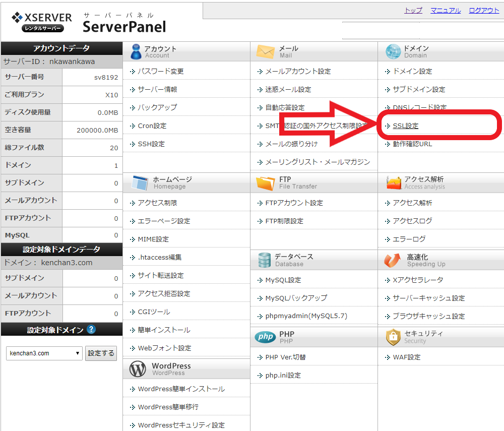Viewport: 504px width, 431px height.
Task: Open MySQLバックアップ
Action: pos(296,298)
